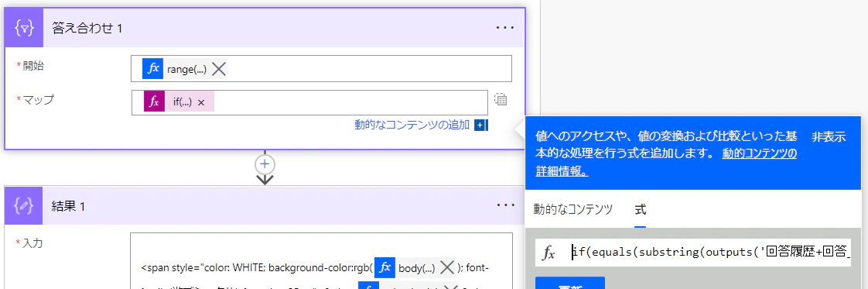Click the body(...) expression token

click(415, 269)
